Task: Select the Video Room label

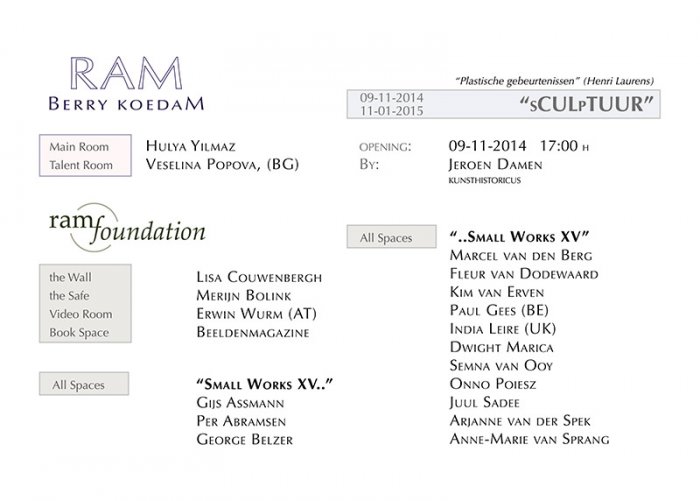Action: [x=81, y=314]
